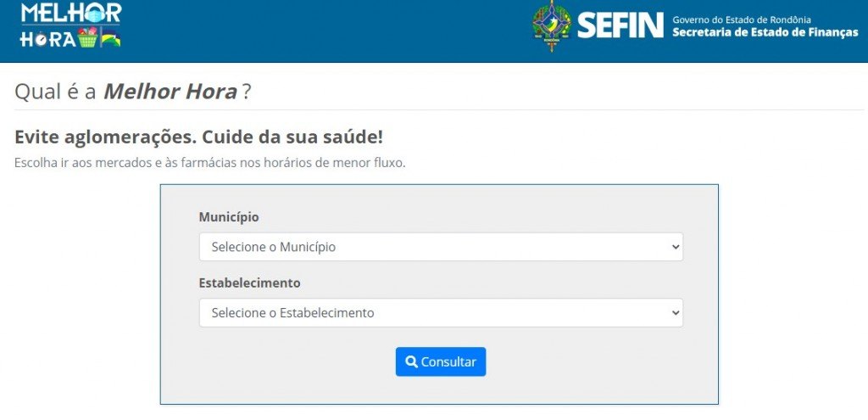Open the Estabelecimento dropdown
This screenshot has width=868, height=420.
440,312
